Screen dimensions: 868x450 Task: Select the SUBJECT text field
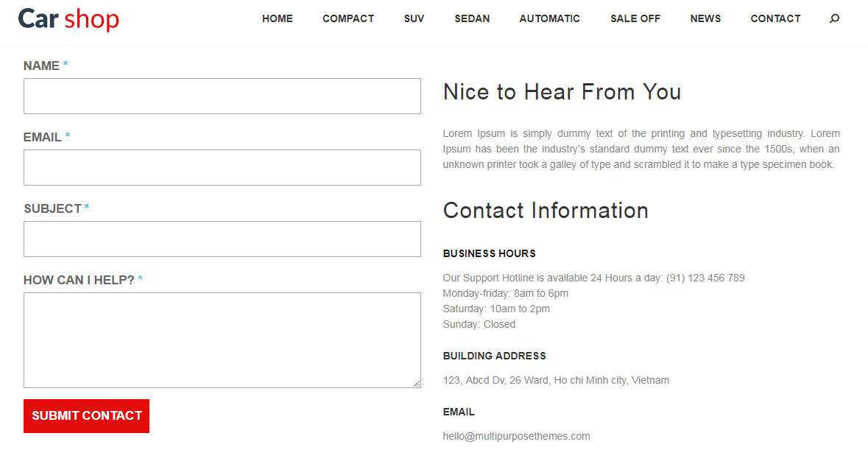point(222,239)
